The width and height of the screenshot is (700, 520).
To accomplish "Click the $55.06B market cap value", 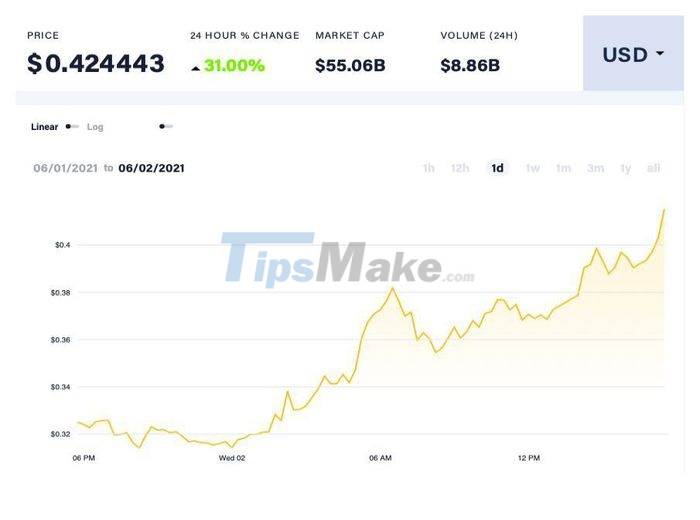I will point(350,66).
